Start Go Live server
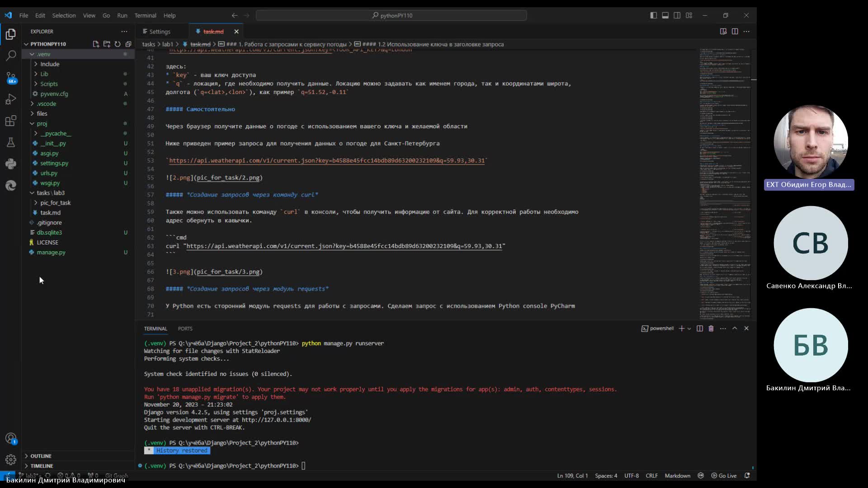 click(724, 475)
